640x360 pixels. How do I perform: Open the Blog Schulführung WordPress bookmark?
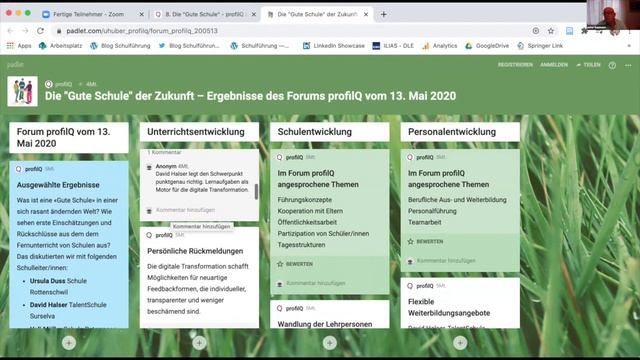pos(120,46)
